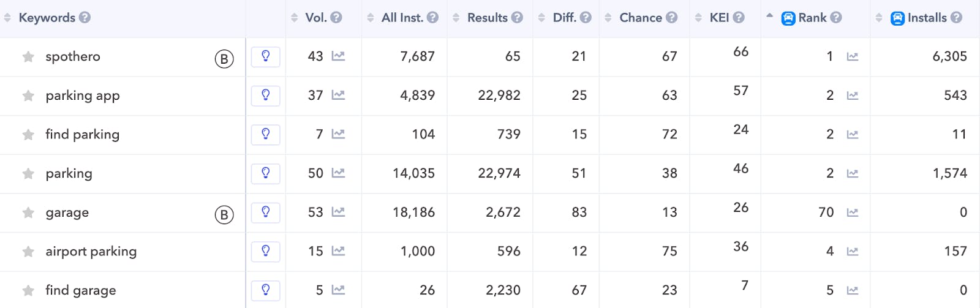The image size is (980, 308).
Task: Open the find garage keyword
Action: (x=81, y=290)
